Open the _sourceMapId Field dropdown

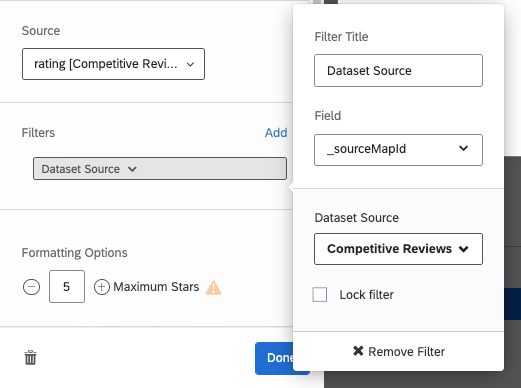tap(398, 150)
